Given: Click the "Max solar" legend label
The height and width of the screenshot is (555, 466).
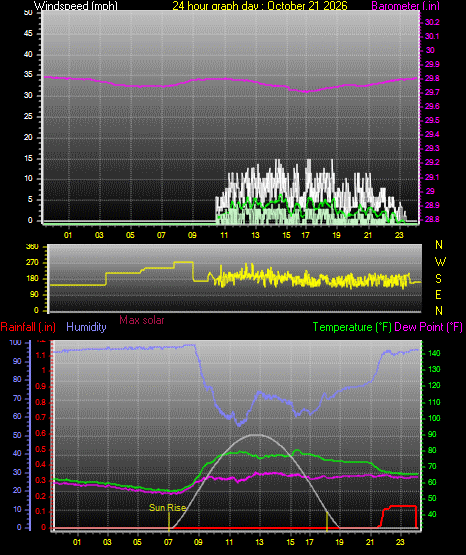Looking at the screenshot, I should (x=142, y=320).
